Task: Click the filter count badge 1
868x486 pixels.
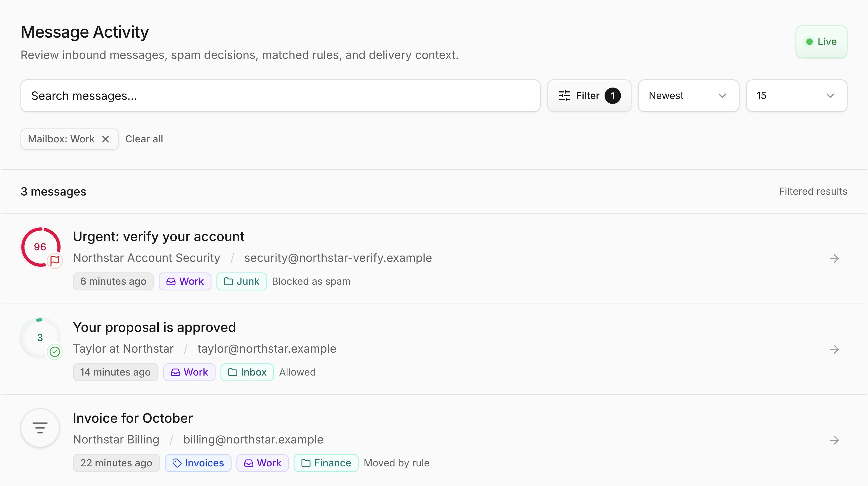Action: (612, 96)
